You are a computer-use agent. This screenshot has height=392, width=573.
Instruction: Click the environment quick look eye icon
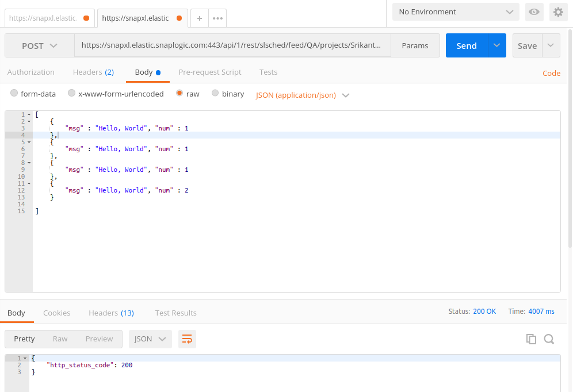534,12
